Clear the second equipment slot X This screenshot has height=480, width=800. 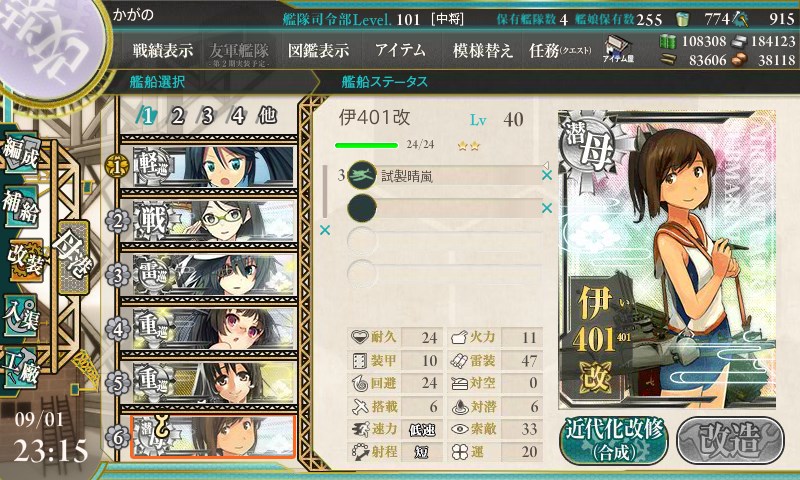pos(547,208)
